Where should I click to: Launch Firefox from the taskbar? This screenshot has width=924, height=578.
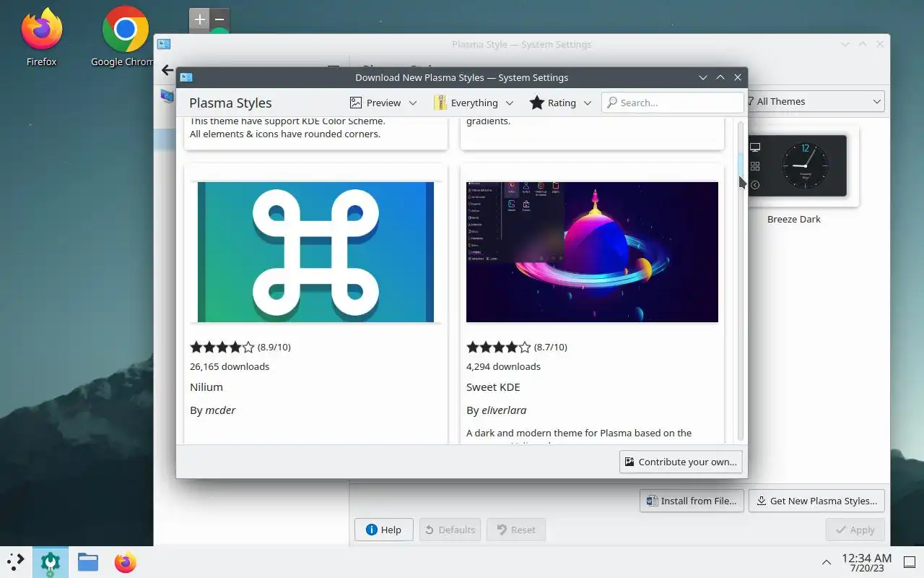[x=125, y=561]
